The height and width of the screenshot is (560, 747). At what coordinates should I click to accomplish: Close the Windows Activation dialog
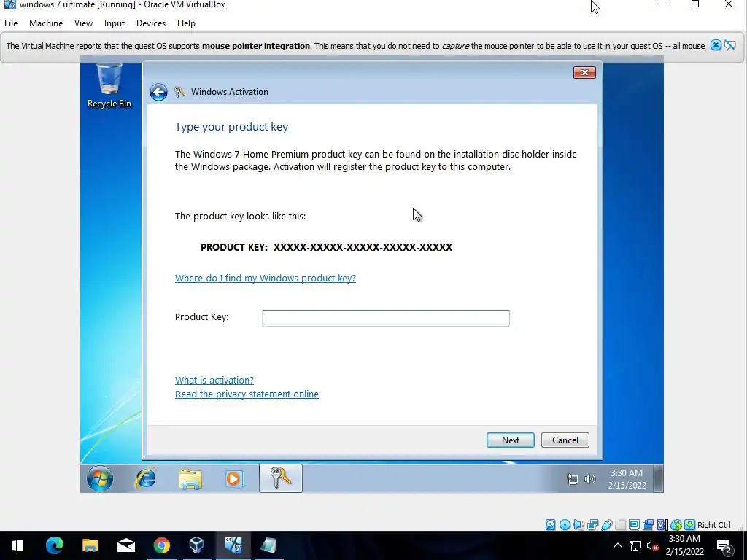click(x=584, y=72)
